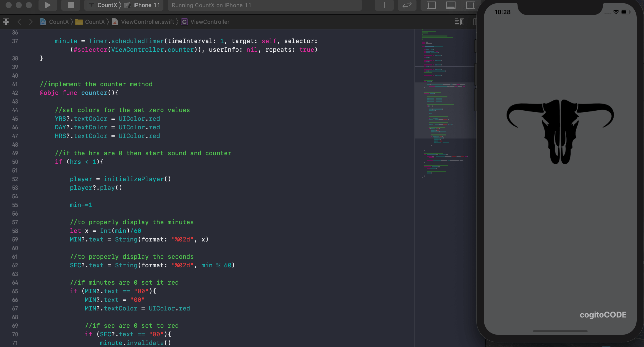Open the ViewController class symbol breadcrumb

210,22
